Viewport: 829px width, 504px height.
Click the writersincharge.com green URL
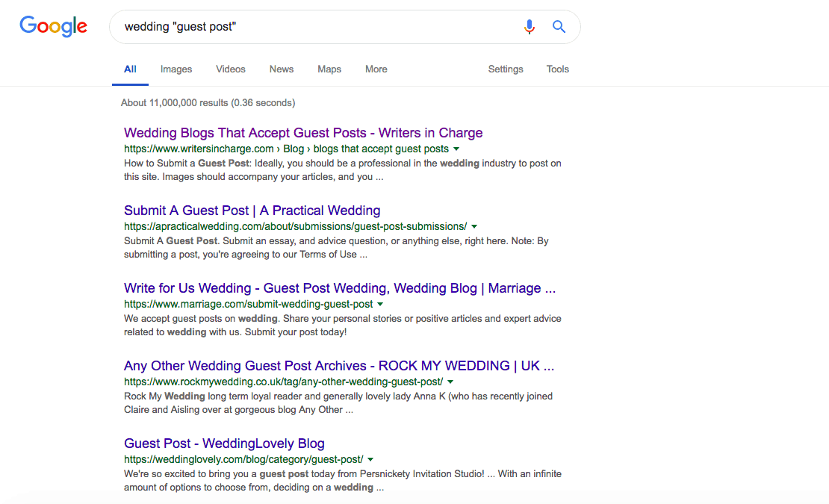(286, 149)
